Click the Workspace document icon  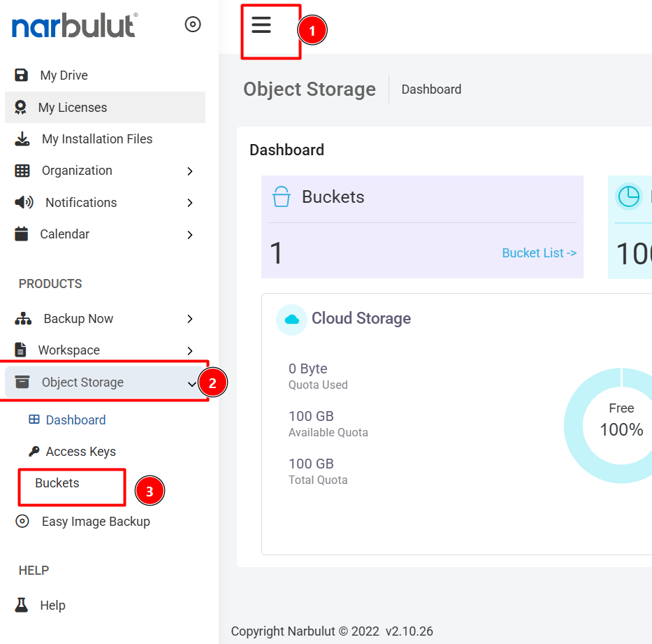[20, 350]
